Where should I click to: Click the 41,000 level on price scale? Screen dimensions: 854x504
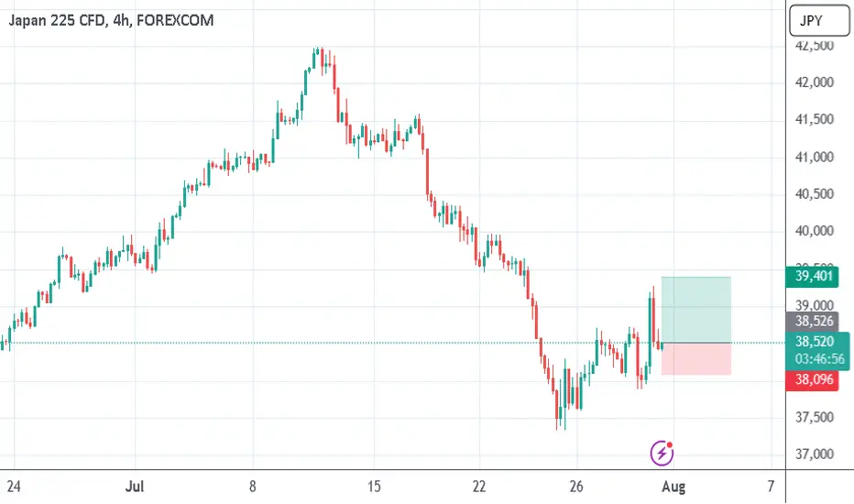pos(815,157)
